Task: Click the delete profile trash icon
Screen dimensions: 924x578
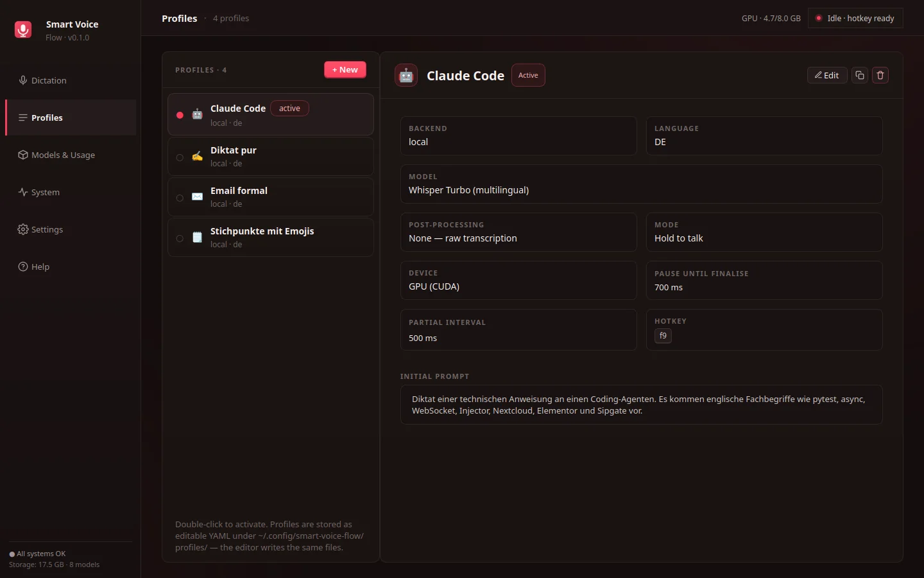Action: pos(880,75)
